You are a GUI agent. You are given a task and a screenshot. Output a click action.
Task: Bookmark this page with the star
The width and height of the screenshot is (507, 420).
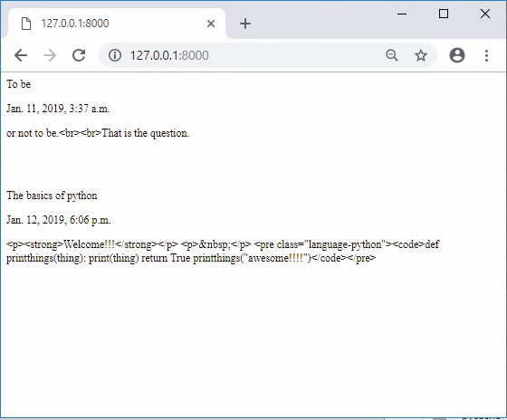point(421,55)
